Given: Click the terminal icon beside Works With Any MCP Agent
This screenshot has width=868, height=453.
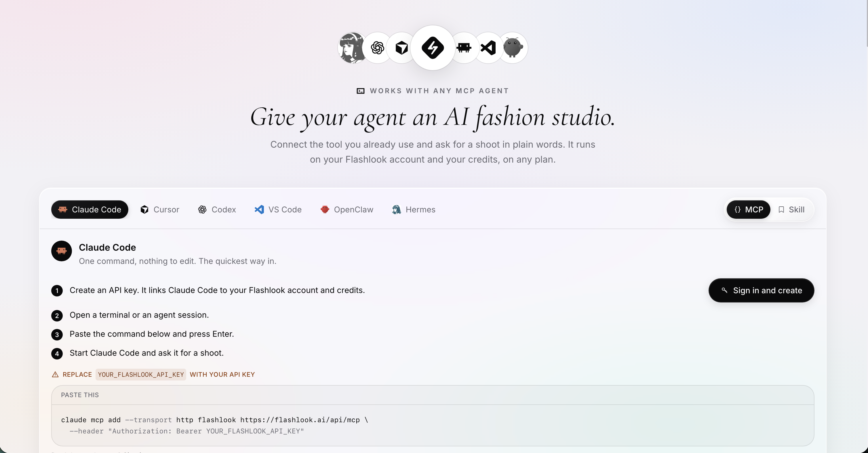Looking at the screenshot, I should click(x=361, y=91).
